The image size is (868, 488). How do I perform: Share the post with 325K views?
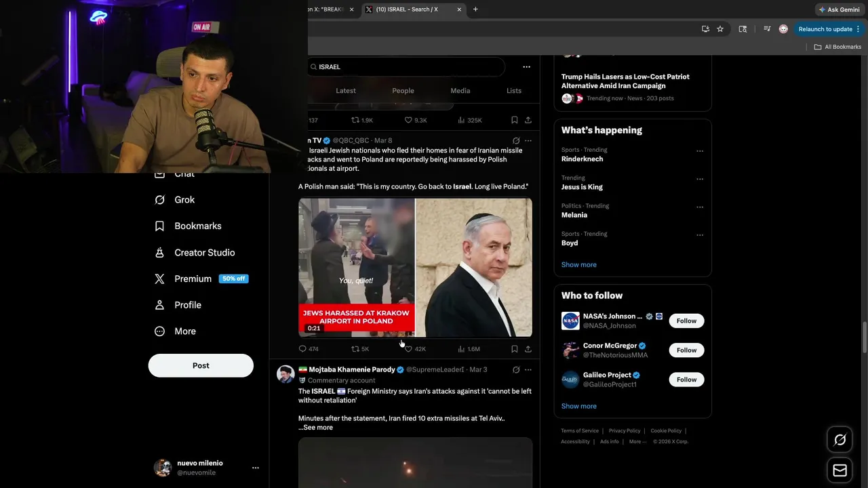click(x=528, y=120)
